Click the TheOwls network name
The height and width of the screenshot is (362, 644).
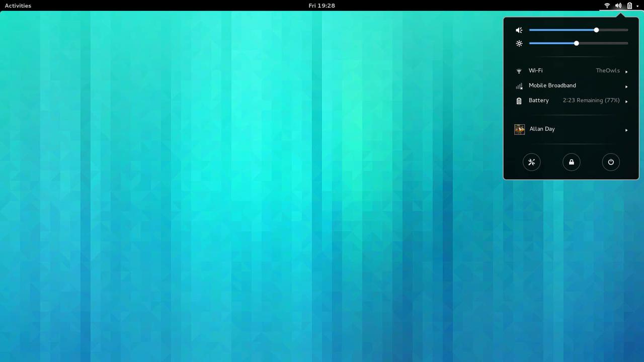pos(608,71)
